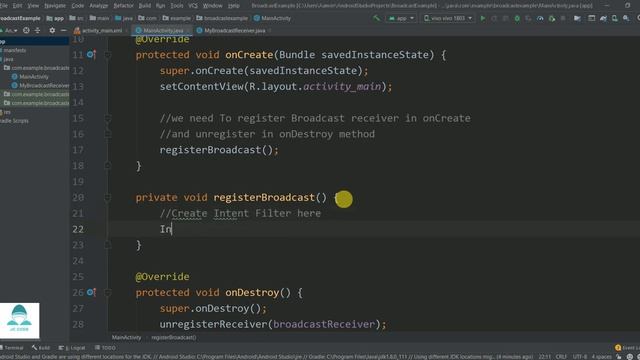640x360 pixels.
Task: Open the Refactor menu
Action: [123, 6]
